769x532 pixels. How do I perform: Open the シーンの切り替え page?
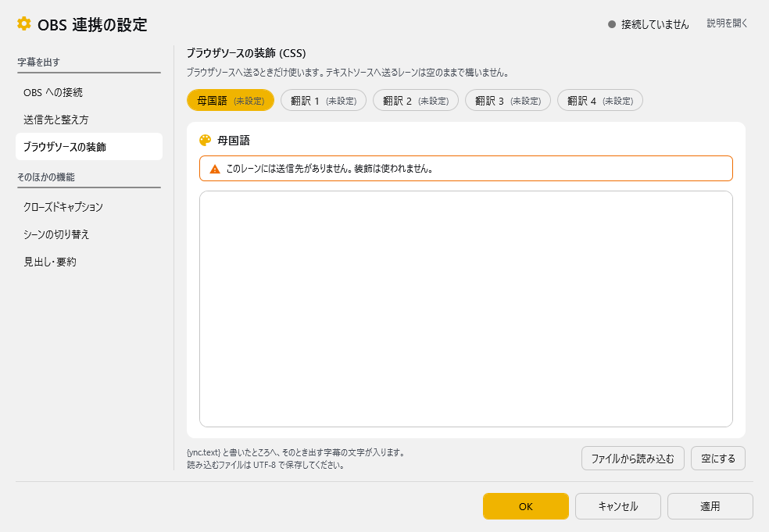point(89,234)
